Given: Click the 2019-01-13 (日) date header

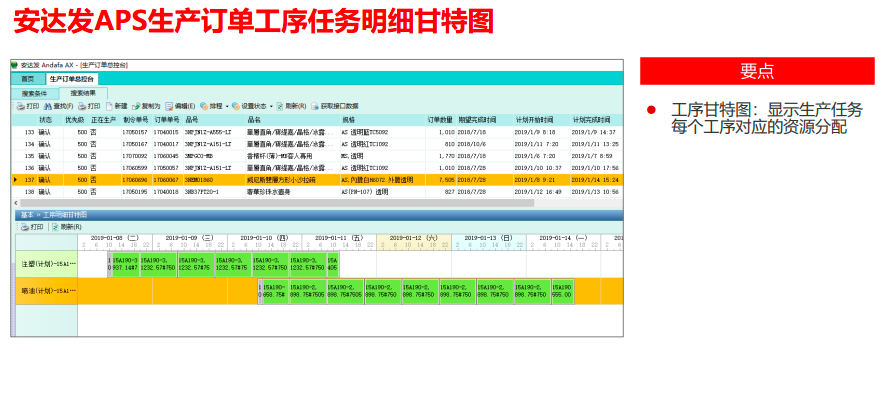Looking at the screenshot, I should pos(489,237).
